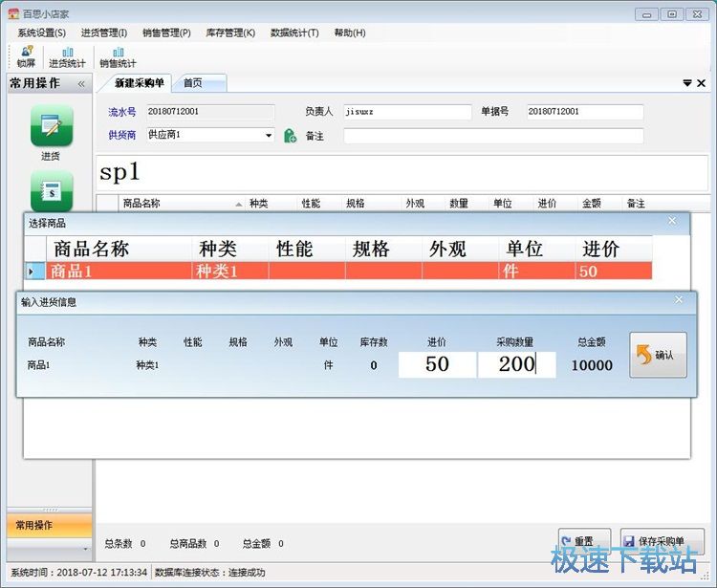This screenshot has height=588, width=717.
Task: Click the 数据库连接状态 status bar entry
Action: pyautogui.click(x=210, y=573)
